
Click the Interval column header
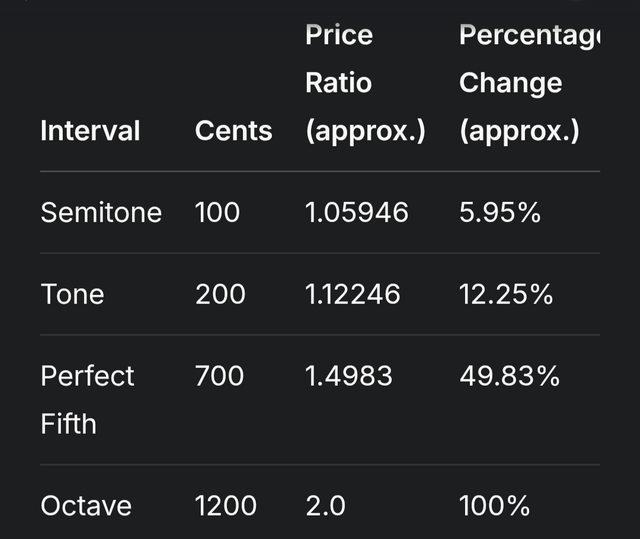coord(90,131)
